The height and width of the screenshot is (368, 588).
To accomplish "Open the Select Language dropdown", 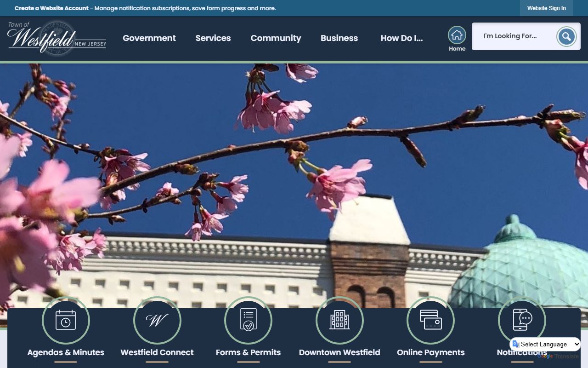I will tap(545, 344).
